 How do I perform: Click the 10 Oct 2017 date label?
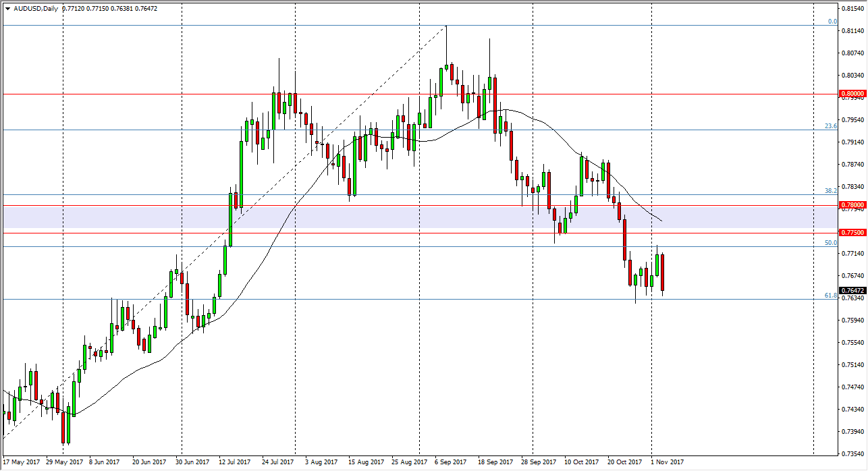pyautogui.click(x=581, y=462)
